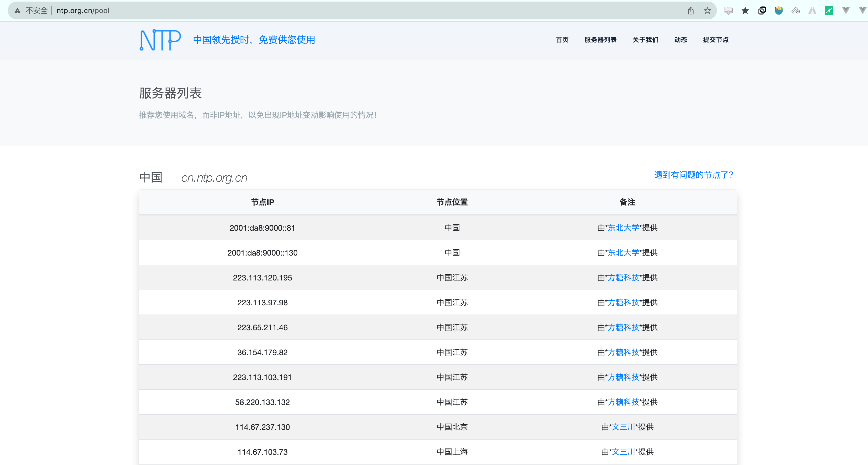The image size is (868, 465).
Task: Click the IP cell 2001:da8:9000::81
Action: coord(262,228)
